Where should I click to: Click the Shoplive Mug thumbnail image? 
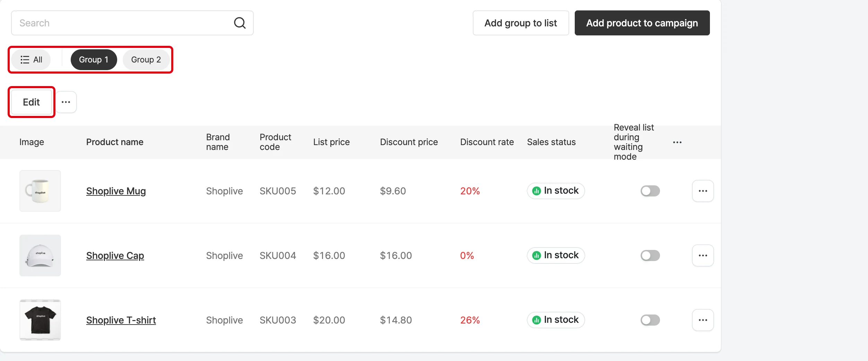point(40,191)
